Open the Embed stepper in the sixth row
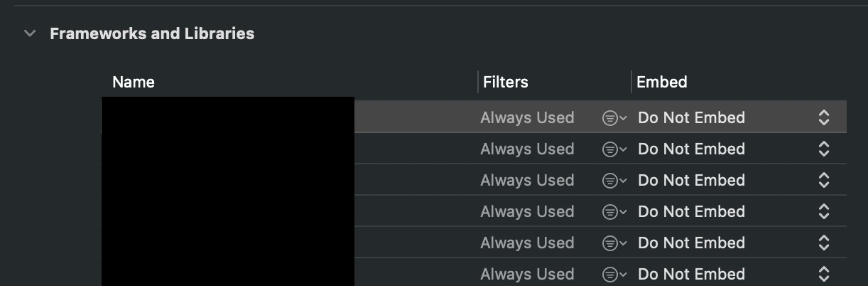This screenshot has height=286, width=868. [x=824, y=275]
